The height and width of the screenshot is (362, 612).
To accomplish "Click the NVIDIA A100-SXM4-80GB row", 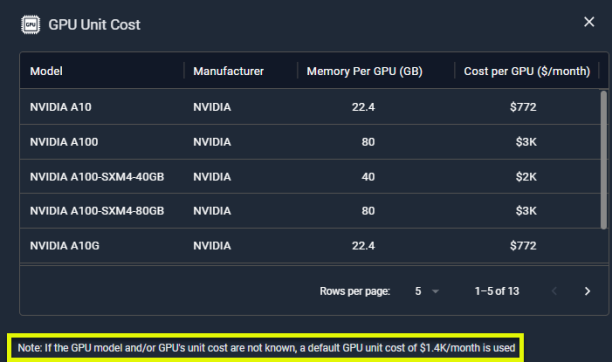I will [310, 211].
